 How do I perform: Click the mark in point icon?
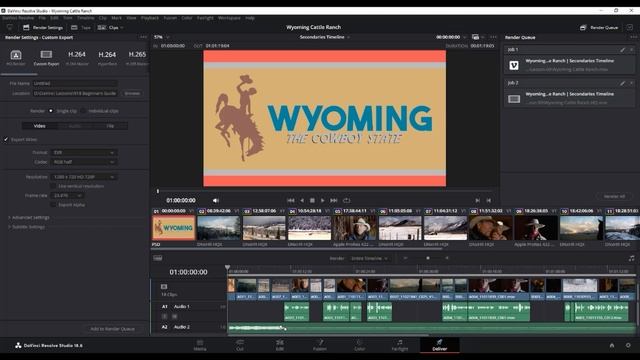coord(477,200)
